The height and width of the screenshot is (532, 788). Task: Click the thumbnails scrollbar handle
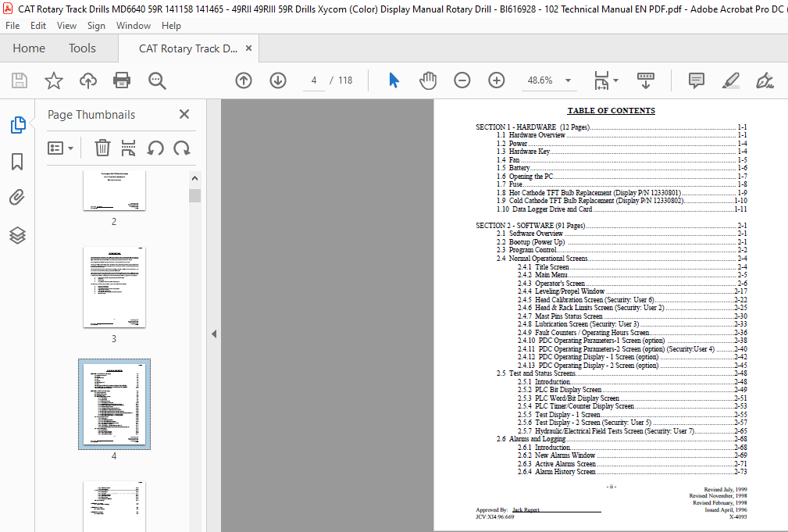[x=195, y=195]
